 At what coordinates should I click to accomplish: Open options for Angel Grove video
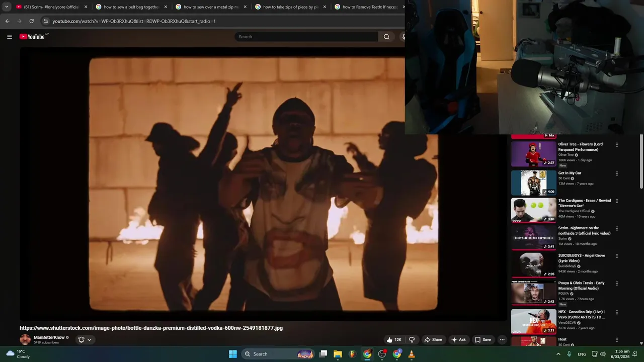pyautogui.click(x=617, y=256)
